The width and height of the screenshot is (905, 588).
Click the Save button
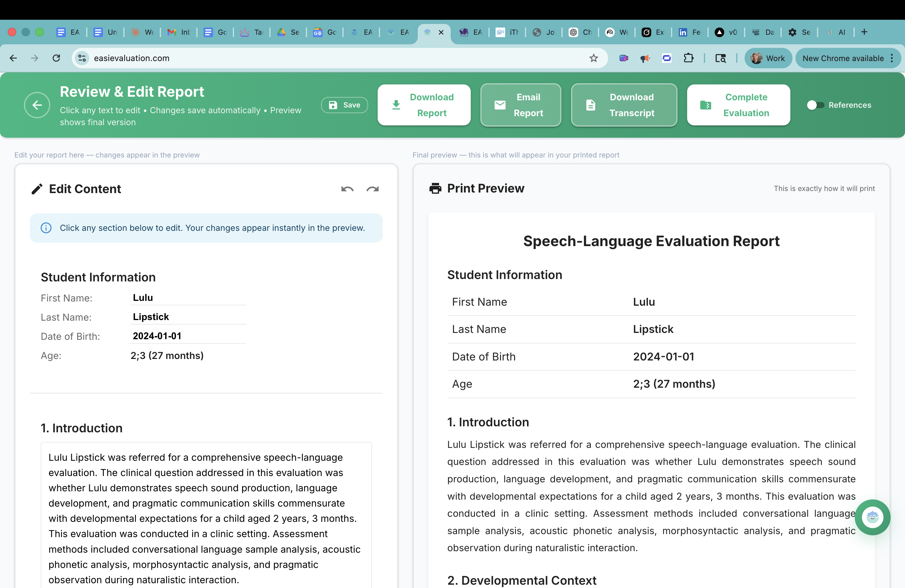(x=344, y=105)
